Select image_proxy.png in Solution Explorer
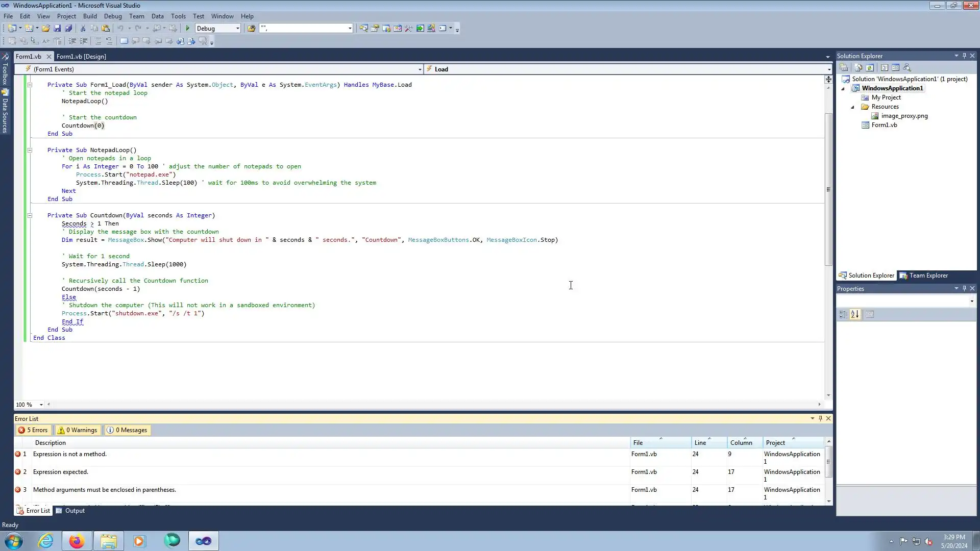This screenshot has height=551, width=980. point(904,116)
